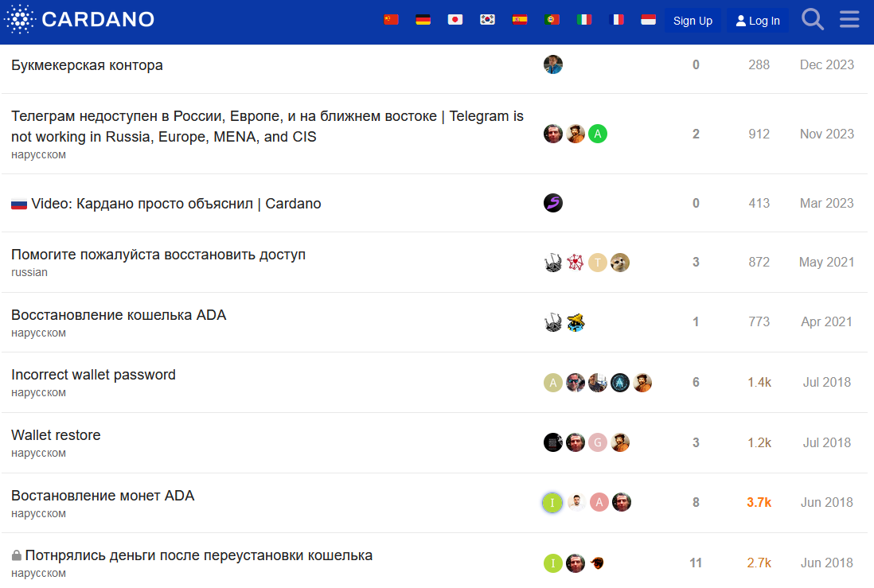The width and height of the screenshot is (874, 588).
Task: Open 'Потнрялись деньги после переустановки кошелька' topic
Action: (x=199, y=555)
